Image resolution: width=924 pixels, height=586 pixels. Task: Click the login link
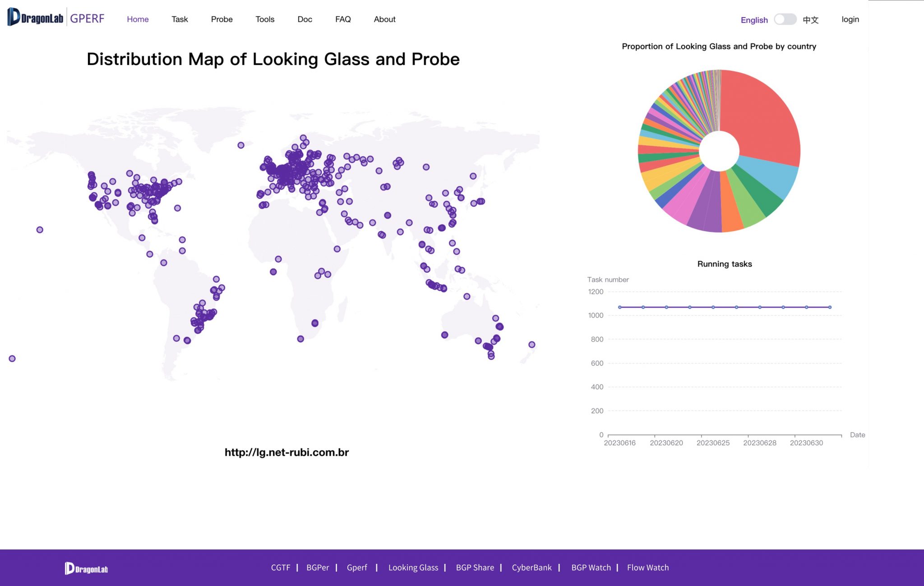(x=850, y=19)
